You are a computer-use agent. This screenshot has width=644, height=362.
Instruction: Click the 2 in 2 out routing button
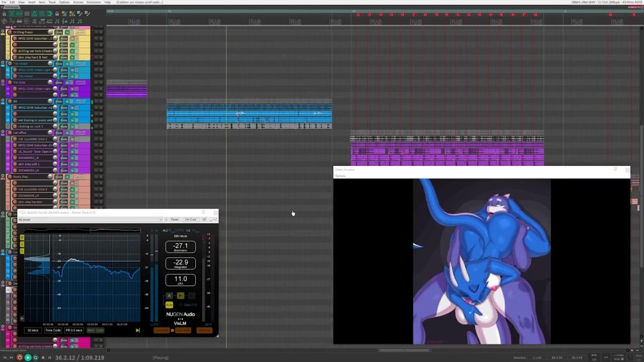[190, 219]
